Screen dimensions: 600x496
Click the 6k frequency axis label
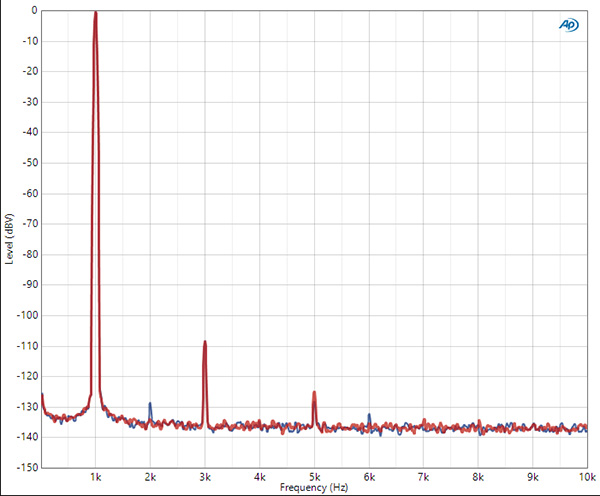point(369,477)
